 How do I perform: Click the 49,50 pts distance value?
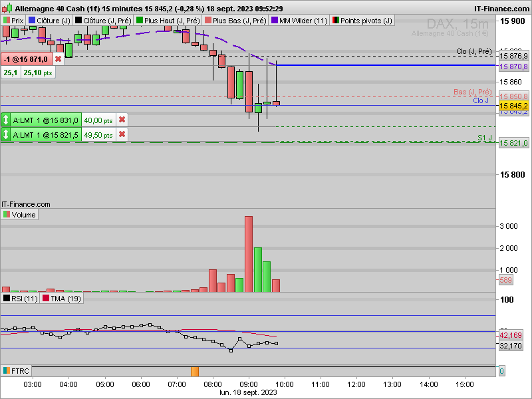pos(98,135)
